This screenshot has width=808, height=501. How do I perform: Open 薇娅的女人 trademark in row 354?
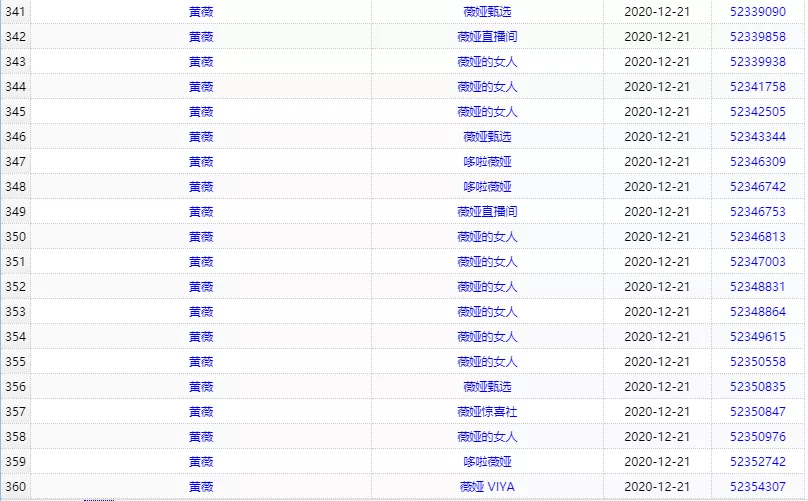[487, 337]
